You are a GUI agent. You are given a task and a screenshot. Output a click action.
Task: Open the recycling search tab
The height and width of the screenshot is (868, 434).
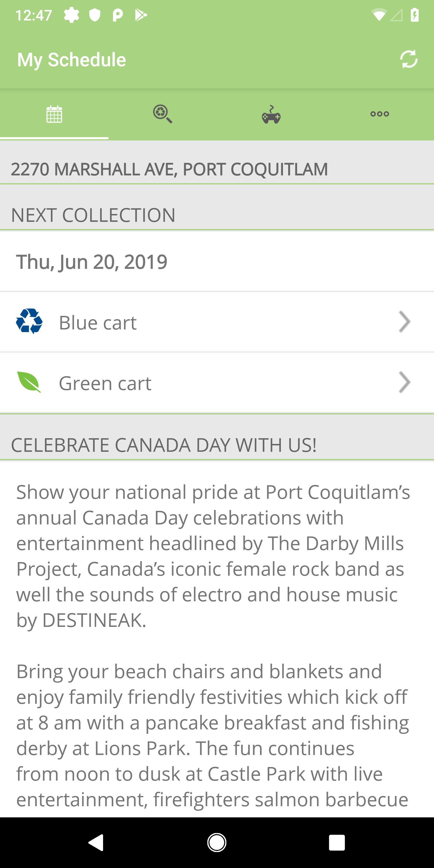(x=162, y=114)
